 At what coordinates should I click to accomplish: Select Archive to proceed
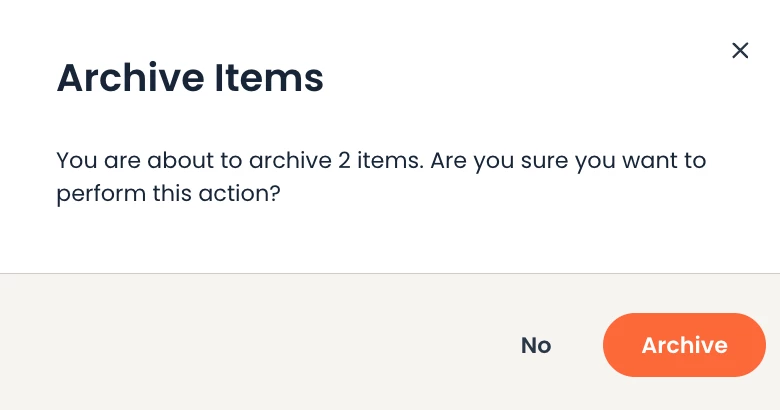point(684,345)
